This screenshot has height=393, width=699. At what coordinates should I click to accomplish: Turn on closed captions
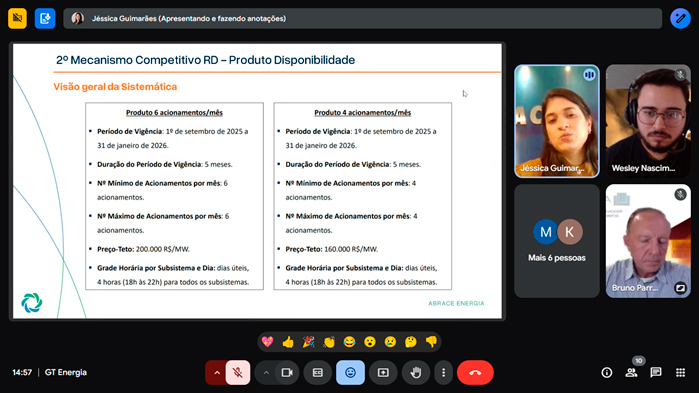[318, 372]
